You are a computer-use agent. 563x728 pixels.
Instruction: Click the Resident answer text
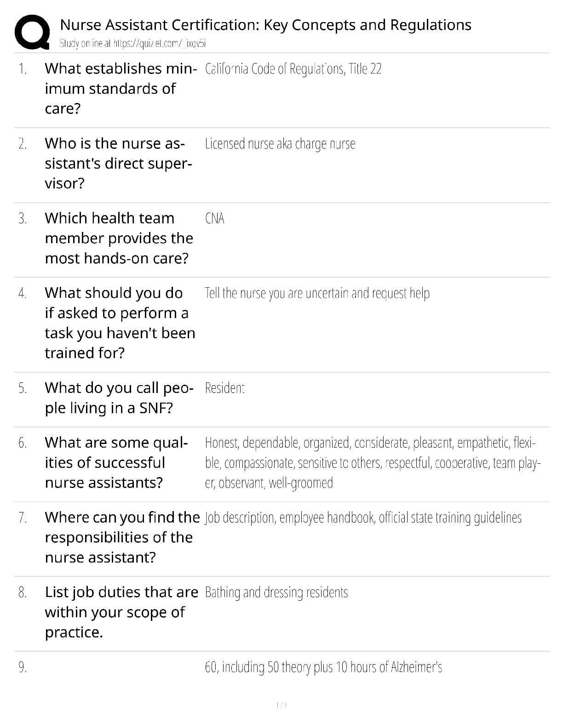pyautogui.click(x=224, y=388)
